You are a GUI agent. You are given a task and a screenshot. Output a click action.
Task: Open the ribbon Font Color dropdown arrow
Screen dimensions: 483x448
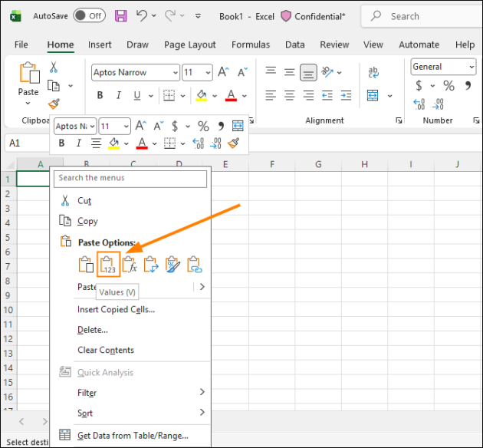click(245, 96)
